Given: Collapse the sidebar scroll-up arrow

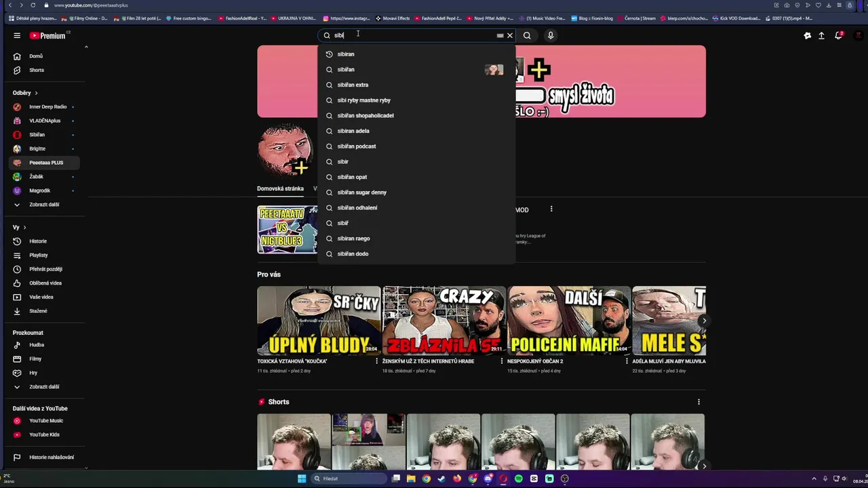Looking at the screenshot, I should [86, 47].
